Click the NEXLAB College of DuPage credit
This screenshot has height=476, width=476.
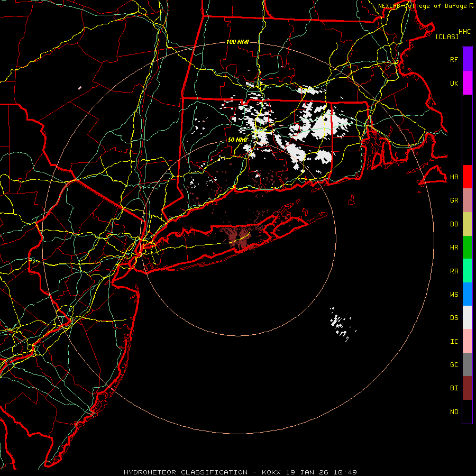425,6
